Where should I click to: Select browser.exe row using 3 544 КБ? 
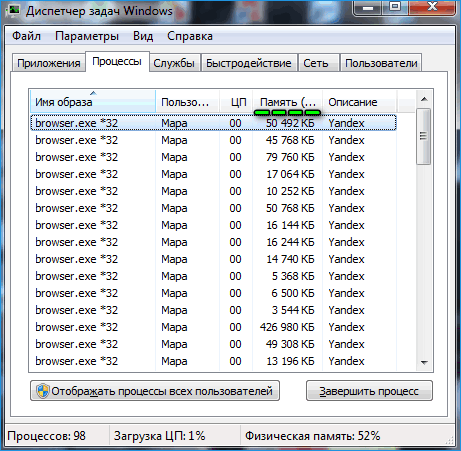213,310
